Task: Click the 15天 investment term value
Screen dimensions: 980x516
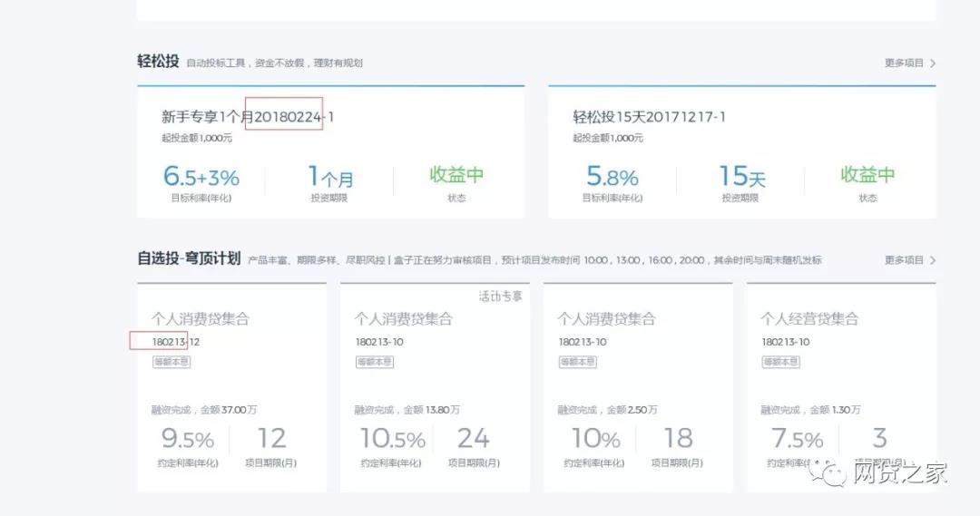Action: [x=742, y=177]
